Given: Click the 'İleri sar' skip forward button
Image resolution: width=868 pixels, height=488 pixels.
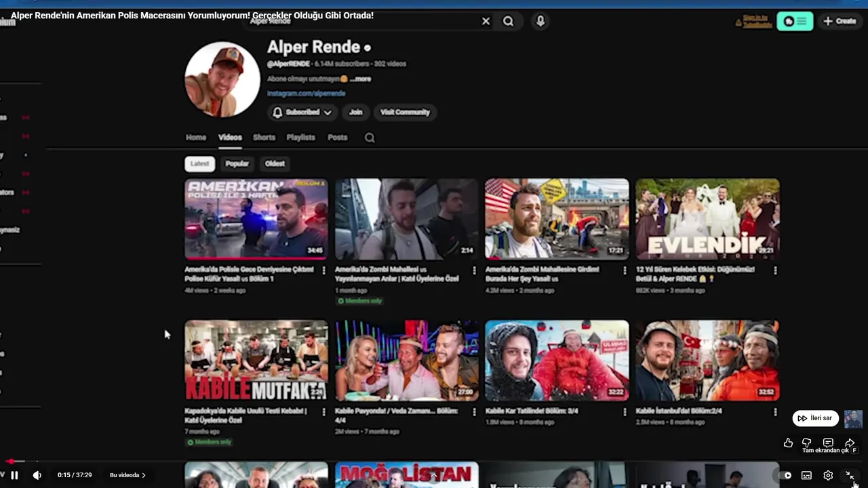Looking at the screenshot, I should pos(815,418).
